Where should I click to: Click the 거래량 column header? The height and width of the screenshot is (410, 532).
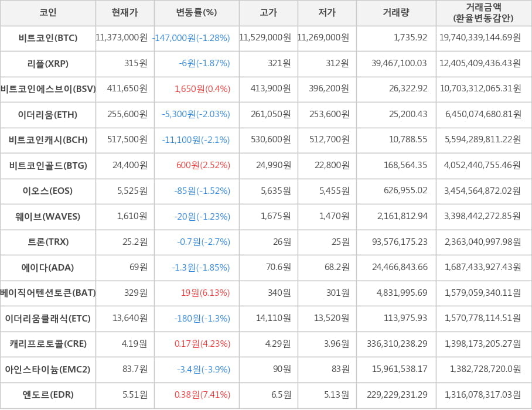(396, 12)
